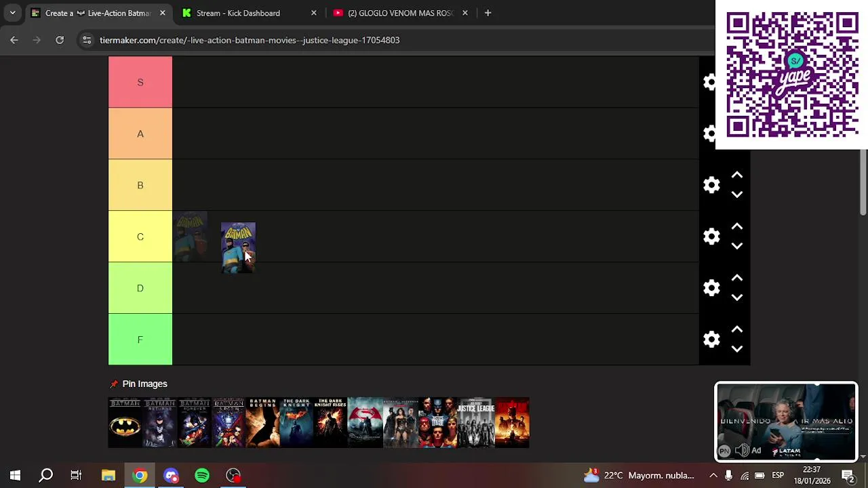Open Windows taskbar search

(45, 475)
